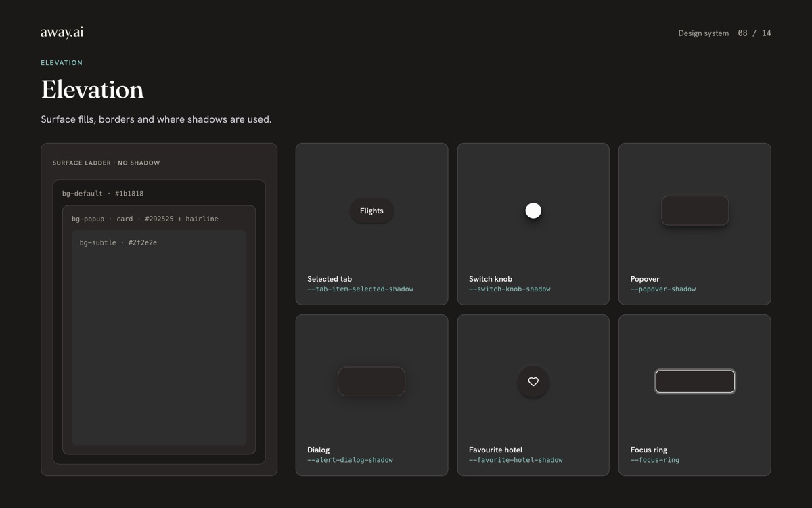Viewport: 812px width, 508px height.
Task: Click the --popover-shadow token text
Action: (663, 289)
